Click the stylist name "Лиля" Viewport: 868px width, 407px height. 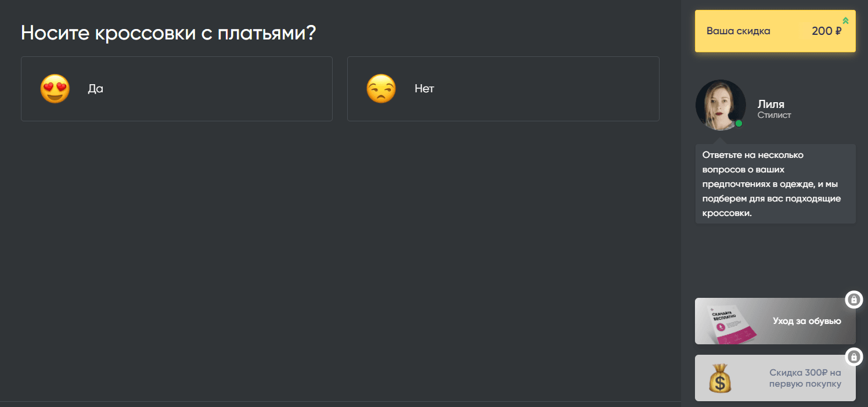[770, 105]
